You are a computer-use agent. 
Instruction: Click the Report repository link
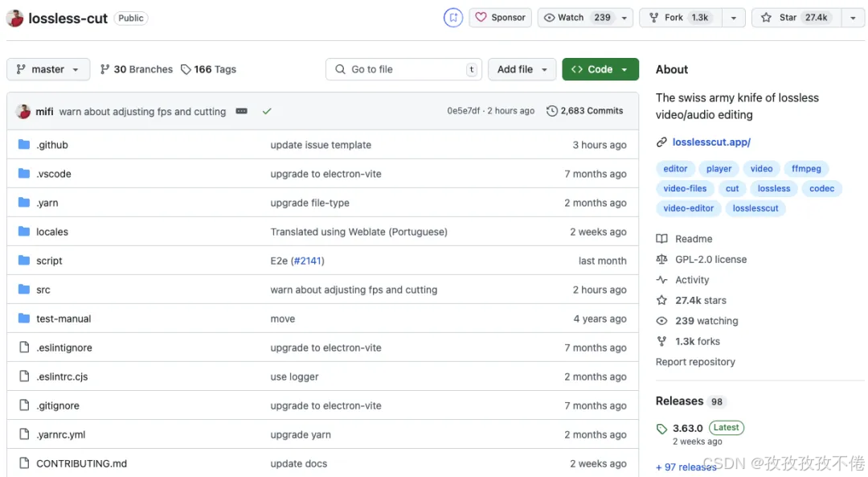click(x=695, y=362)
